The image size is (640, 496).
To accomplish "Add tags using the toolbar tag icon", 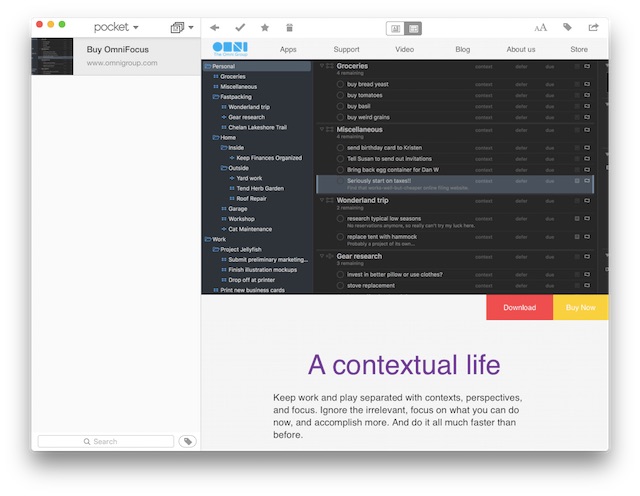I will [x=567, y=27].
